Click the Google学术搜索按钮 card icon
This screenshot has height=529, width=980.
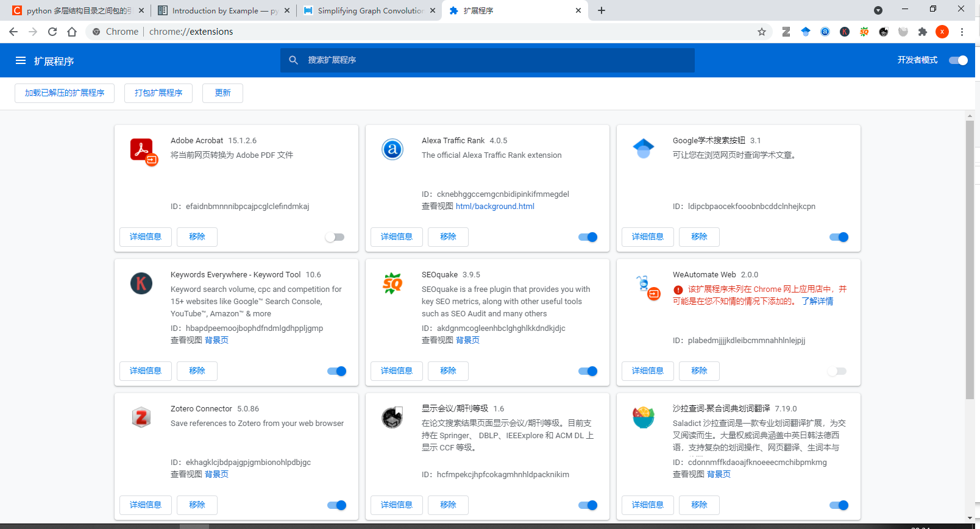pyautogui.click(x=644, y=149)
